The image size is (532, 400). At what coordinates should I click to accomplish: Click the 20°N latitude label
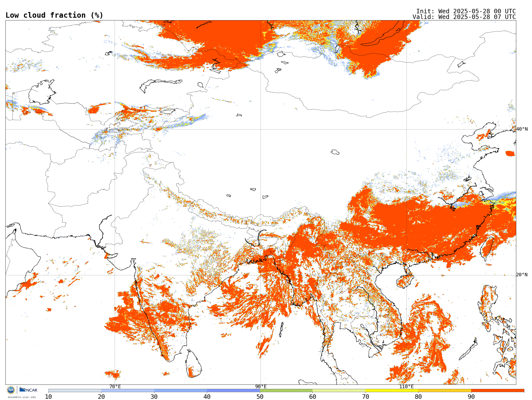[x=522, y=275]
